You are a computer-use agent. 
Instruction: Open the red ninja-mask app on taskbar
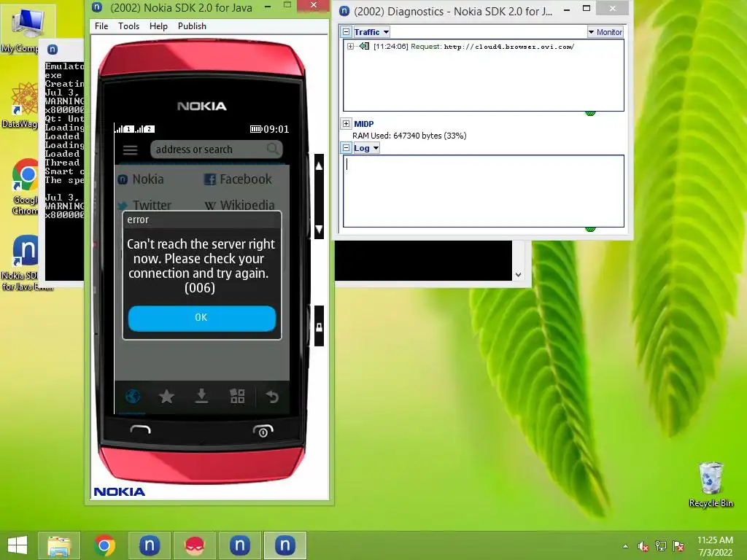(195, 545)
